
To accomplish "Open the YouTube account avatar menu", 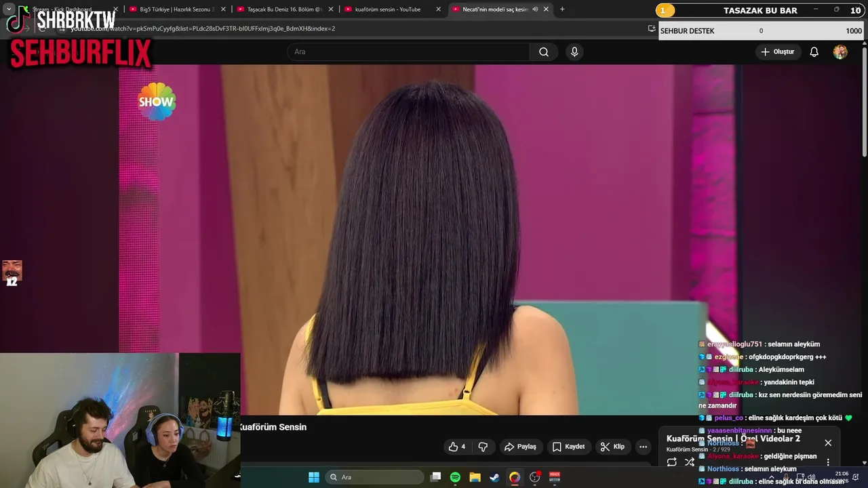I will 840,52.
